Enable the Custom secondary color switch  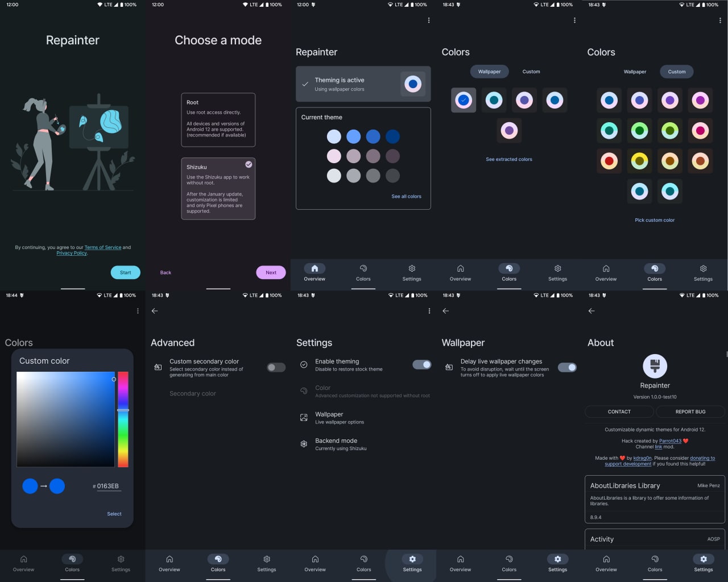tap(276, 368)
